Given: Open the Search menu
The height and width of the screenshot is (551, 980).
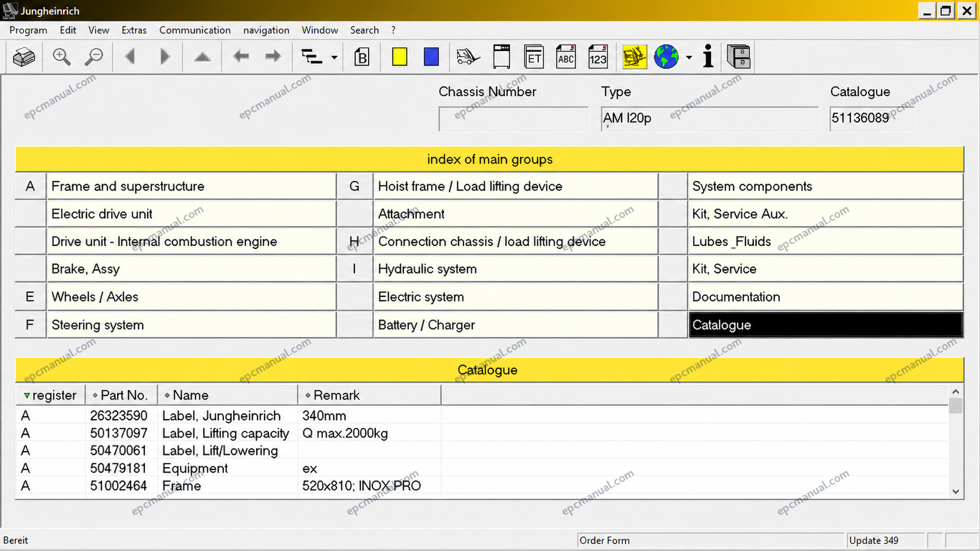Looking at the screenshot, I should (364, 30).
